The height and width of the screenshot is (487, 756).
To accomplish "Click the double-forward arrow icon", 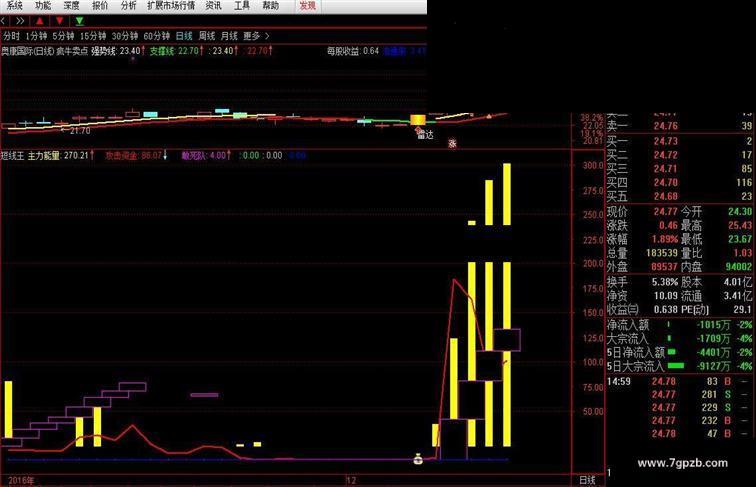I will (20, 21).
